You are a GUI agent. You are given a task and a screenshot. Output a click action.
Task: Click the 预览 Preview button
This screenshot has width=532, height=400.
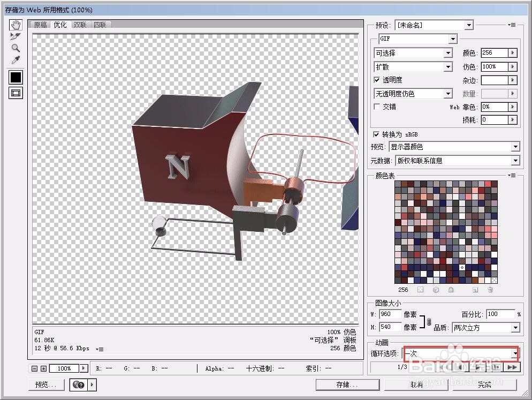point(45,384)
